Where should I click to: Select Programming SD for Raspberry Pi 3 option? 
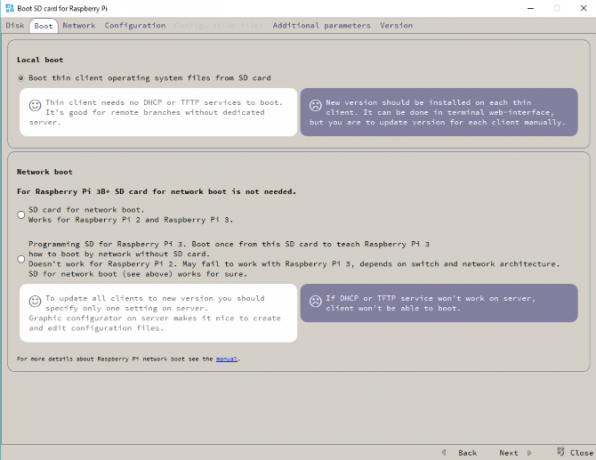pos(21,259)
